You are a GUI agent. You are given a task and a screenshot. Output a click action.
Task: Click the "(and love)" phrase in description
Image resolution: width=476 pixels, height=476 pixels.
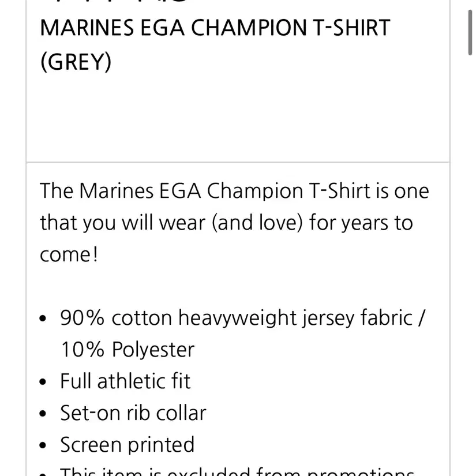coord(257,223)
